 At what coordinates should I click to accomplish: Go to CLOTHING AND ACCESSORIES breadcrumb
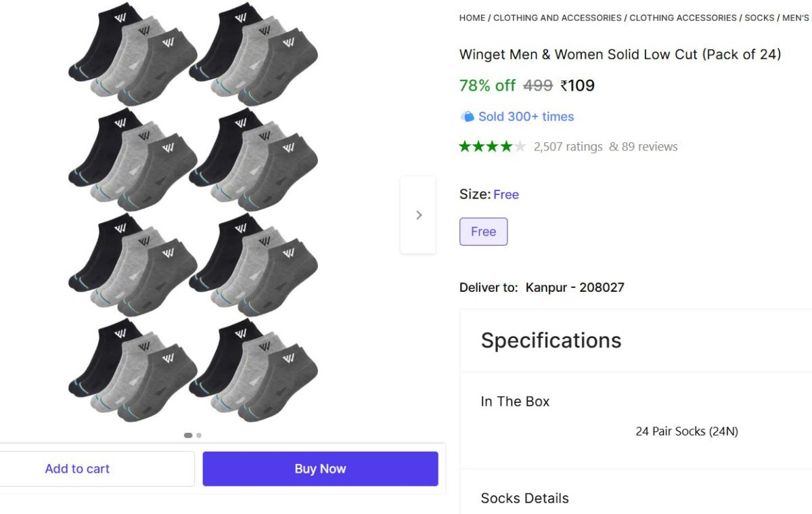(x=558, y=18)
